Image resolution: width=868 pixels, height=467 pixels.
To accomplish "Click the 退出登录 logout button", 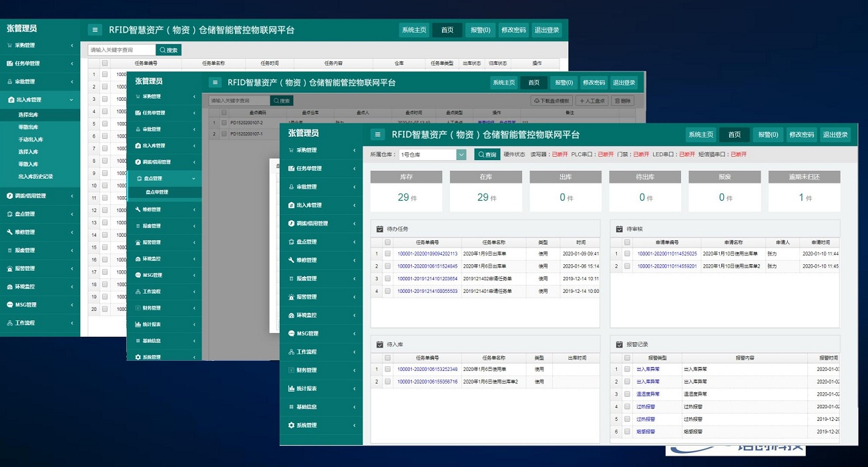I will pos(837,134).
